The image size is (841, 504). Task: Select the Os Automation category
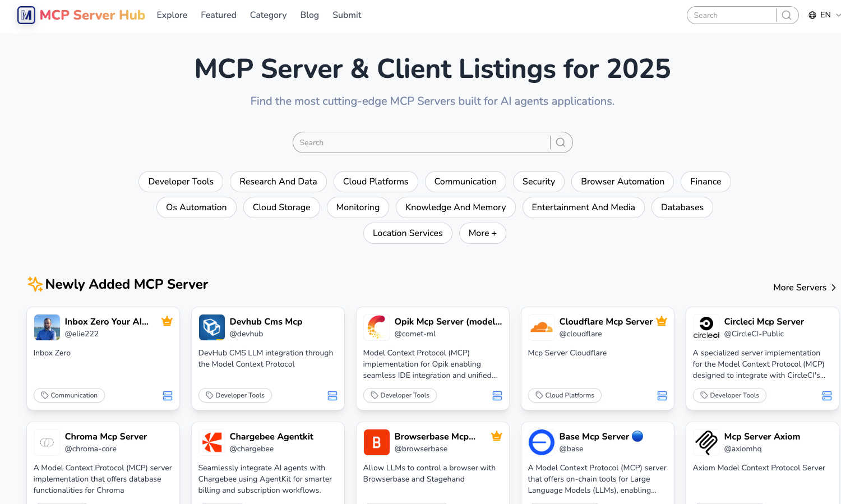pyautogui.click(x=196, y=207)
